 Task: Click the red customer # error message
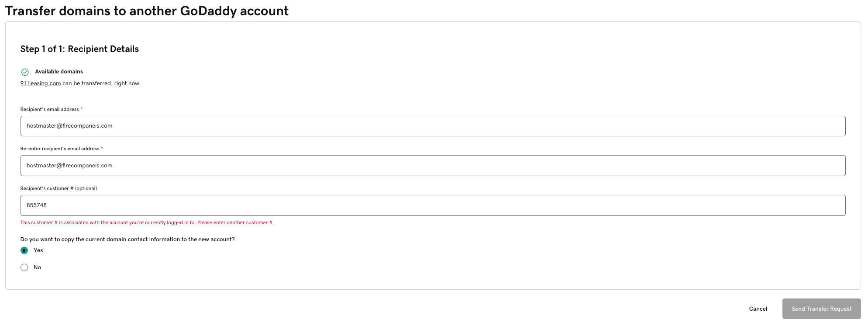[x=147, y=223]
